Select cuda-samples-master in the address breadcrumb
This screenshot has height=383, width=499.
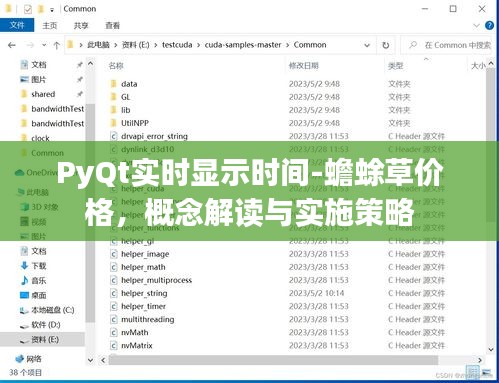[x=243, y=45]
